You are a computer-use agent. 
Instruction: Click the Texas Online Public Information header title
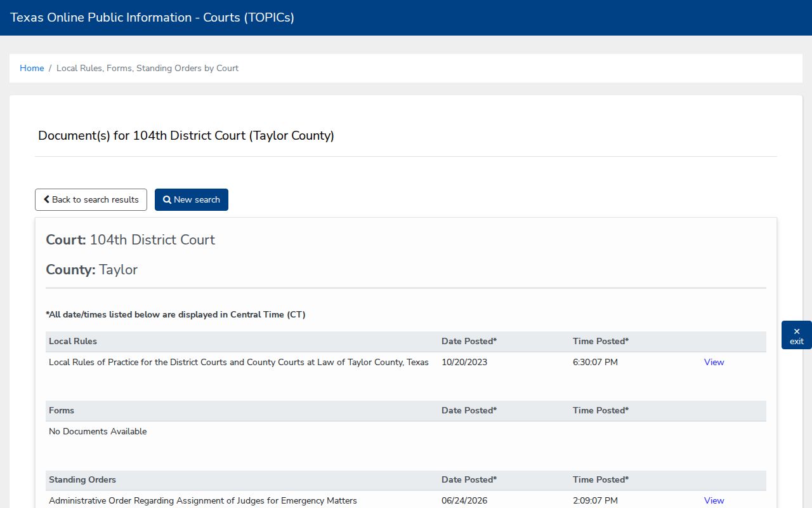152,17
